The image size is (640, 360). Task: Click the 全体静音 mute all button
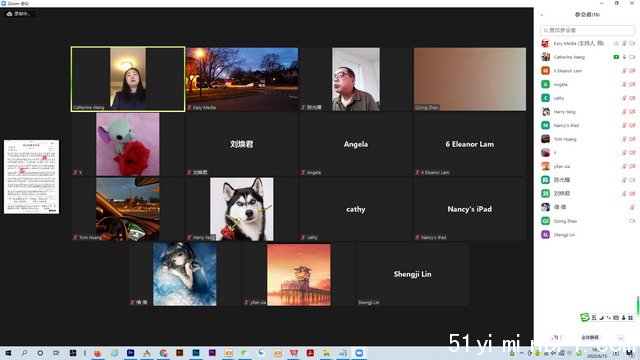point(590,338)
